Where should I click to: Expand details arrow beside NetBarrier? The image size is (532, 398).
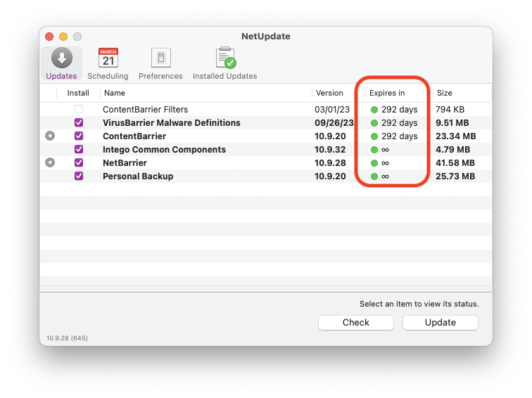(x=50, y=162)
